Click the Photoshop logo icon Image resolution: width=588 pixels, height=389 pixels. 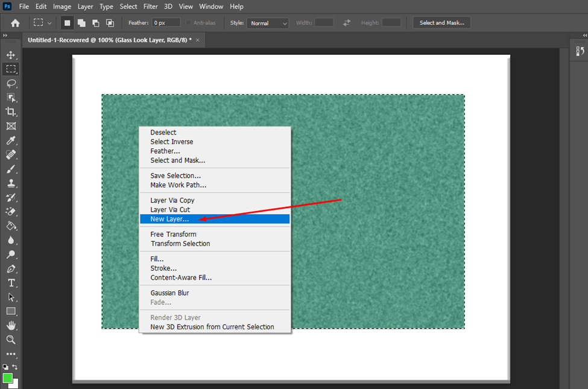point(7,7)
